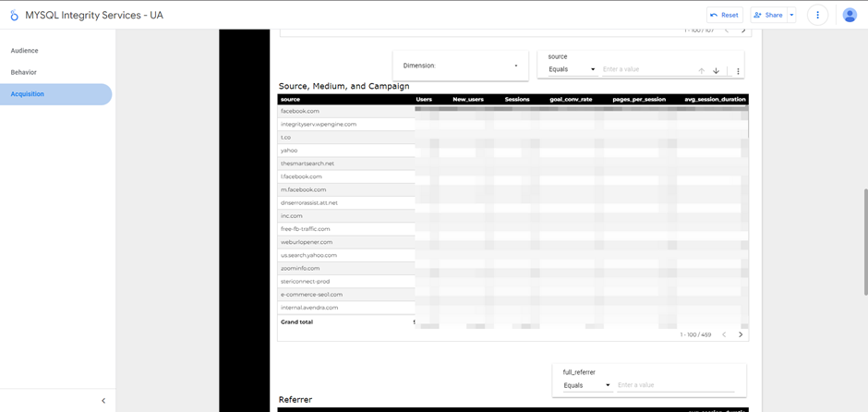Go to next page of source table
Screen dimensions: 868x412
pos(741,334)
